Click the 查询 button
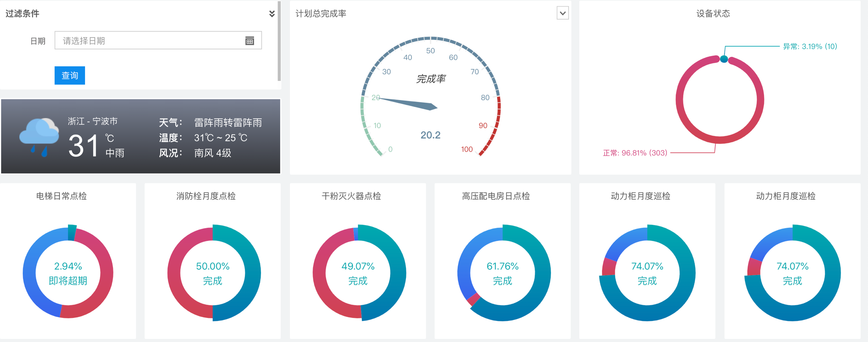Image resolution: width=868 pixels, height=342 pixels. (x=70, y=75)
